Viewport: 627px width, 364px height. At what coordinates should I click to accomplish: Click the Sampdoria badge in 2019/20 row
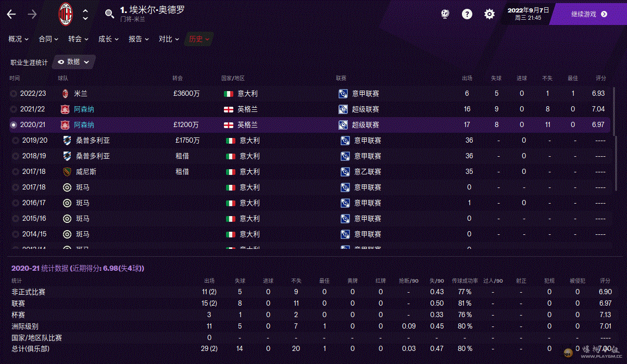67,141
